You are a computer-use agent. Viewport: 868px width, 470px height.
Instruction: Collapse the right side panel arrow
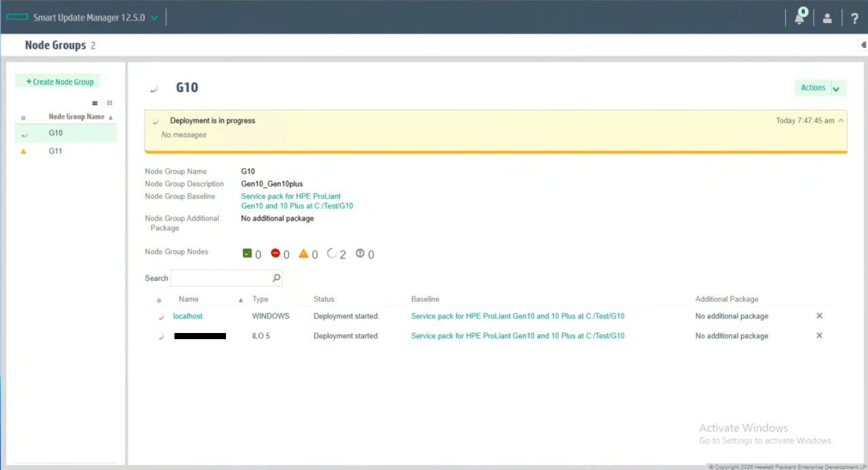tap(863, 45)
